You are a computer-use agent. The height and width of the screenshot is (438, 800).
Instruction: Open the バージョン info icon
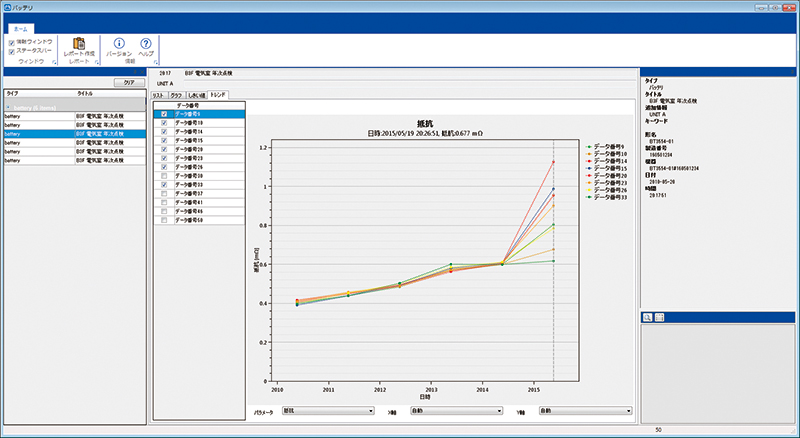point(119,44)
